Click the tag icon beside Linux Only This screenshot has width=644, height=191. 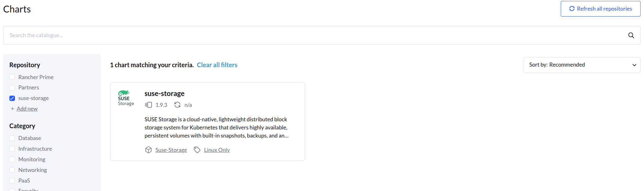point(197,150)
